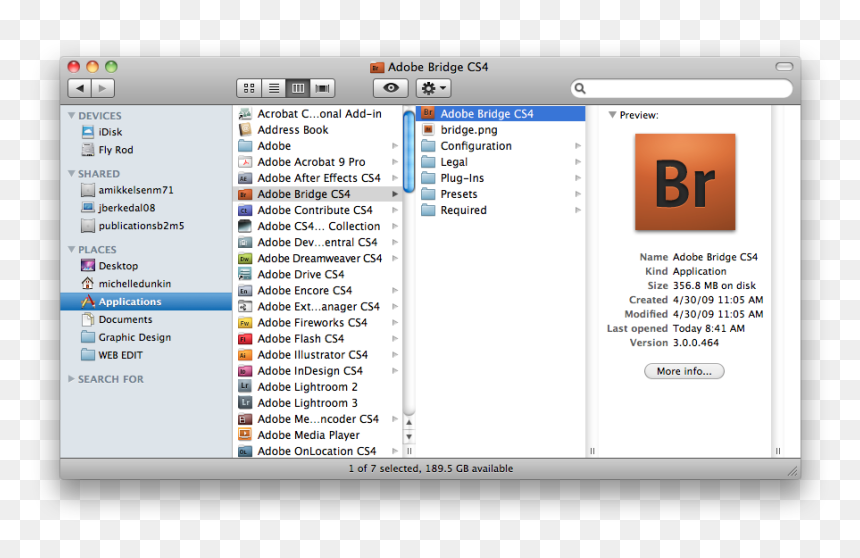This screenshot has width=860, height=558.
Task: Go back with the left arrow button
Action: click(x=80, y=88)
